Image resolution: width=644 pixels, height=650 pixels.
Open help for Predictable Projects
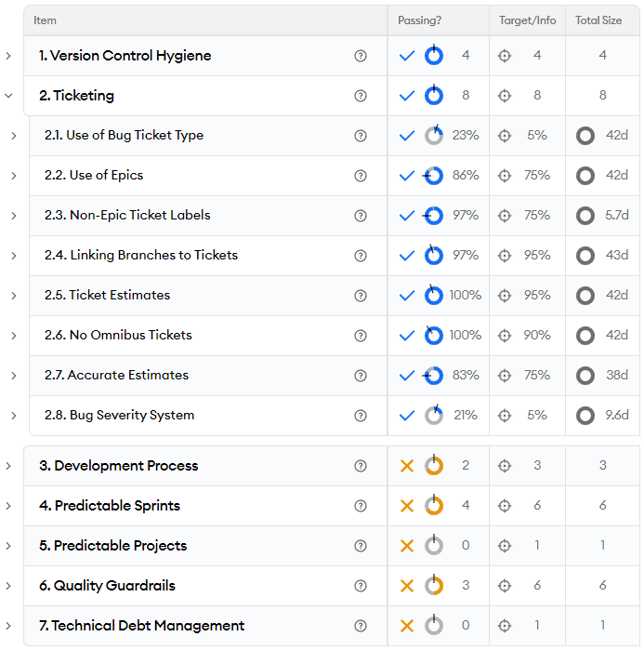point(361,546)
